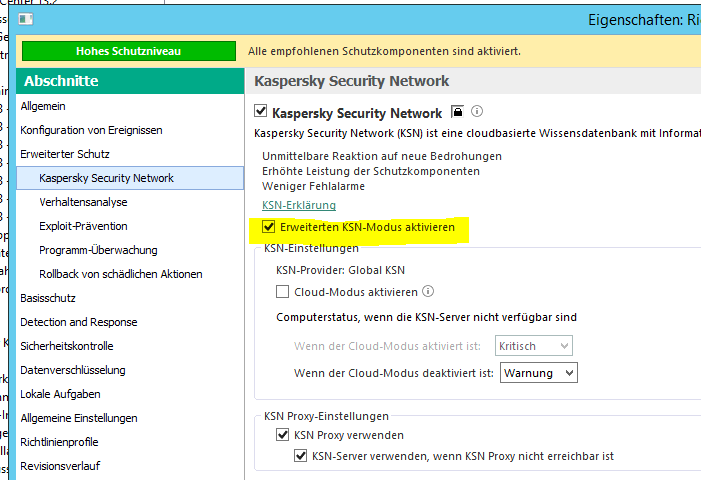The width and height of the screenshot is (701, 480).
Task: Open the KSN-Erklärung link
Action: [x=299, y=205]
